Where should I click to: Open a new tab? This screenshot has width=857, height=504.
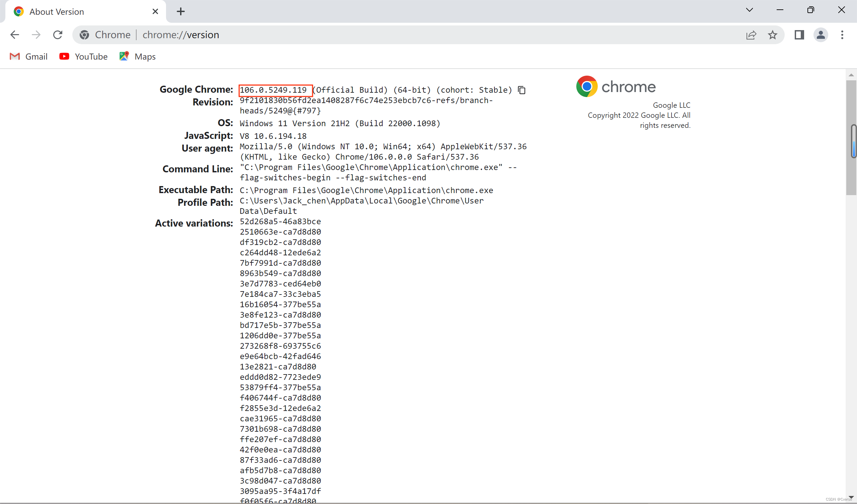tap(180, 12)
